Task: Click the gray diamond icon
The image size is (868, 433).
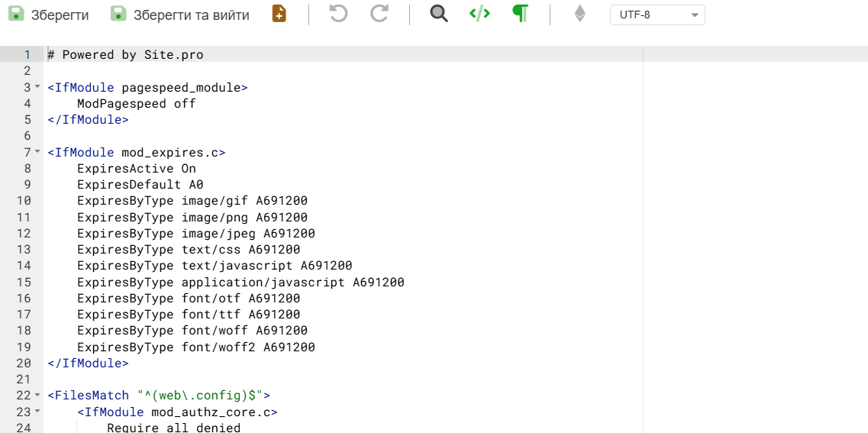Action: (580, 15)
